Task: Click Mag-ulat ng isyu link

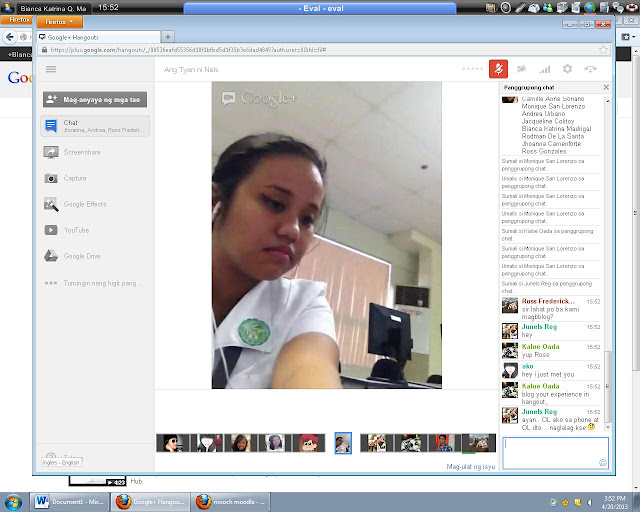Action: click(x=471, y=466)
